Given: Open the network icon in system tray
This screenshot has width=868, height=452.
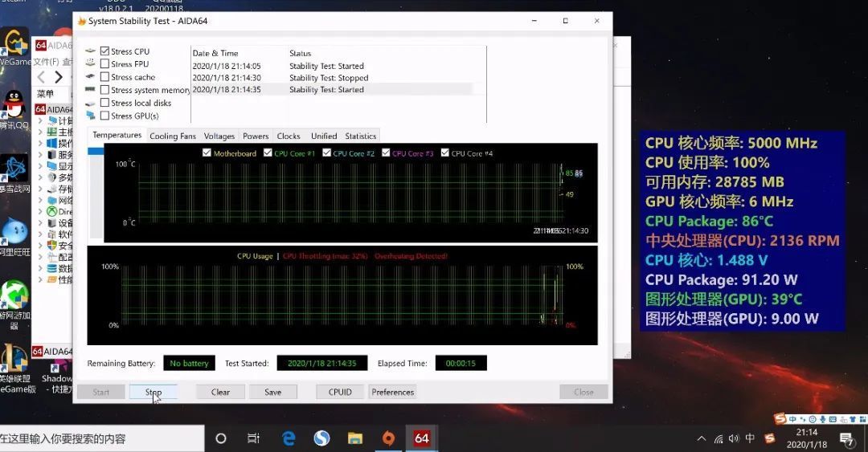Looking at the screenshot, I should [x=718, y=439].
